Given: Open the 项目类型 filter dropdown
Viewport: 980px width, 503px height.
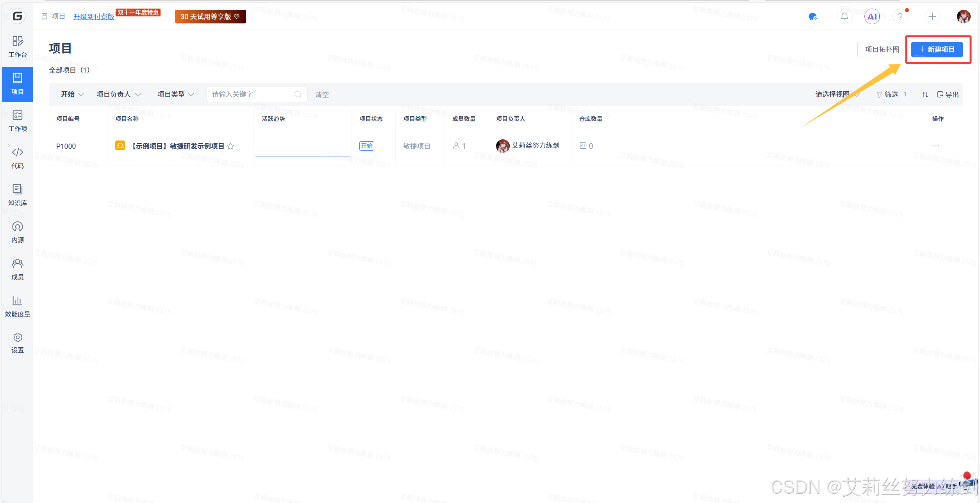Looking at the screenshot, I should click(175, 94).
